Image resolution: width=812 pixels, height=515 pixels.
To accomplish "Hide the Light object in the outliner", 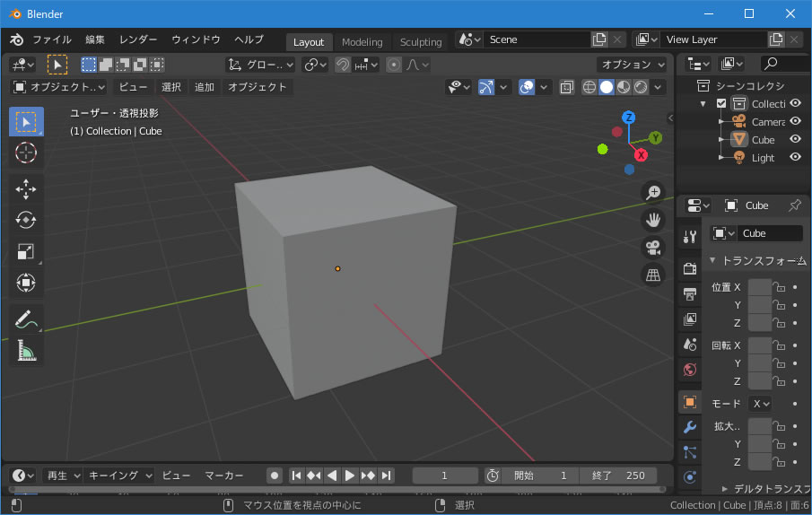I will [795, 157].
